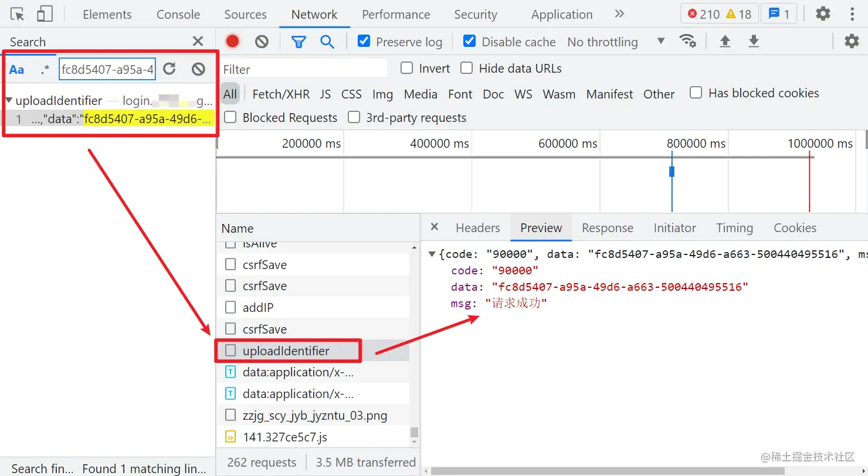Open the Cookies tab of request

pos(795,227)
